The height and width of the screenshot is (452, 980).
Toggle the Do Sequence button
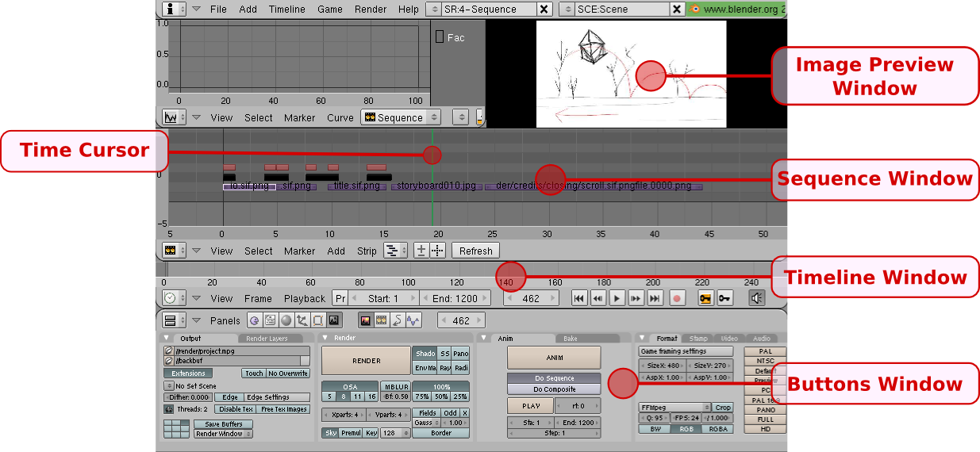(555, 378)
